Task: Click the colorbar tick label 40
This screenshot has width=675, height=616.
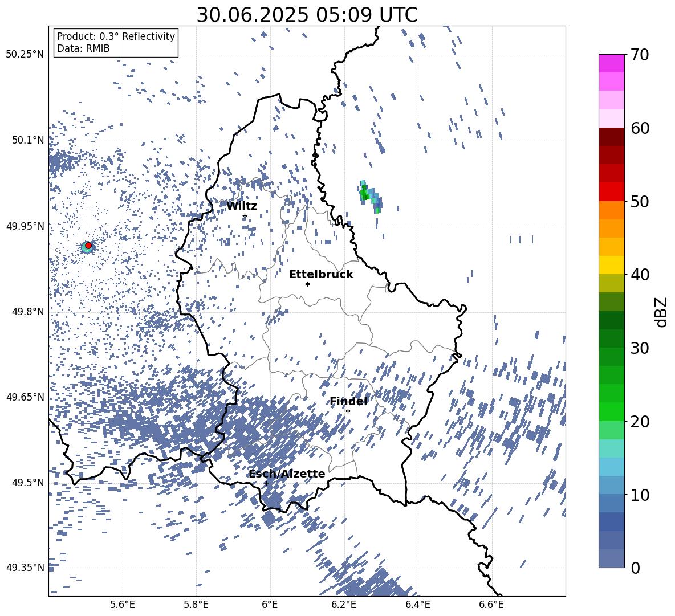Action: pyautogui.click(x=640, y=275)
